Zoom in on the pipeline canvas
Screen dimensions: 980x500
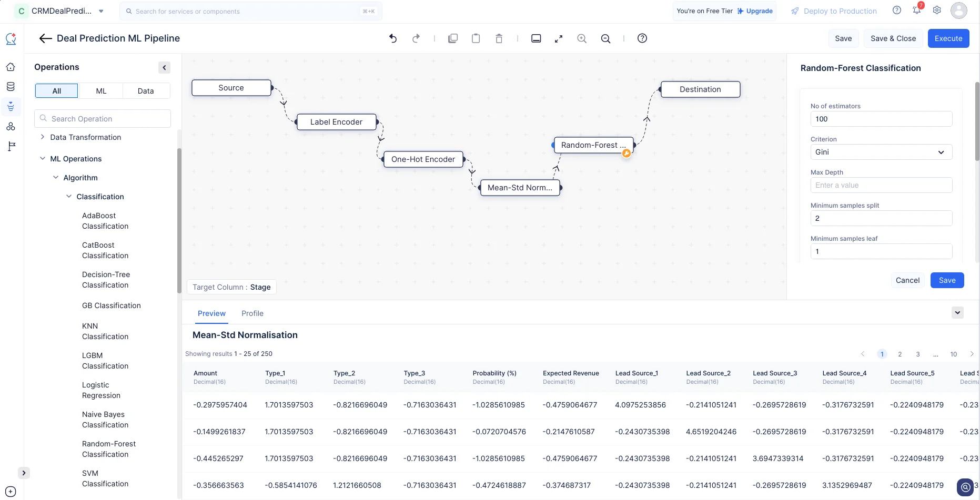pos(582,38)
